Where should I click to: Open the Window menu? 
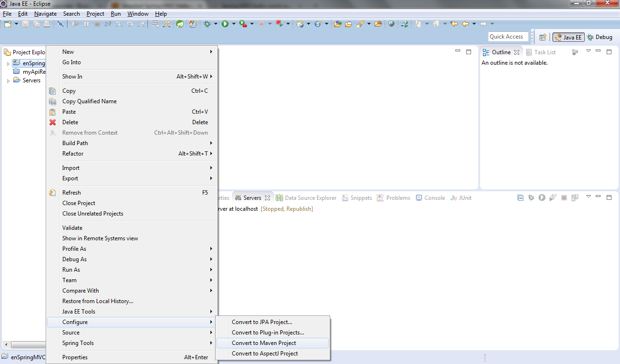(138, 14)
